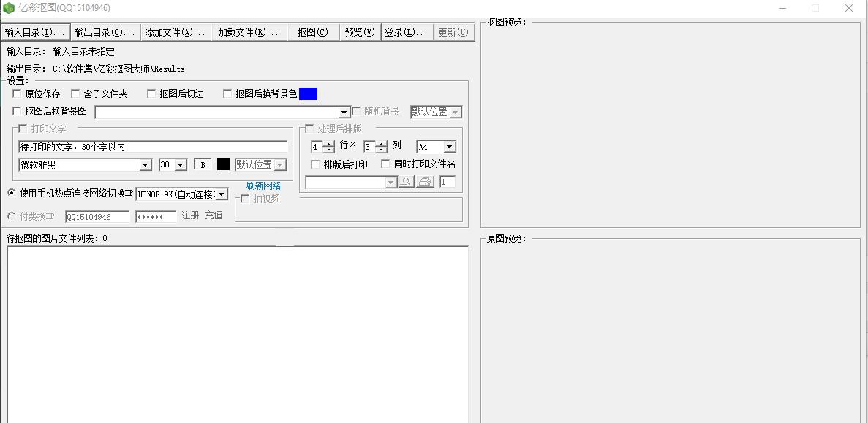
Task: Click the 抠图(C) toolbar button
Action: tap(312, 31)
